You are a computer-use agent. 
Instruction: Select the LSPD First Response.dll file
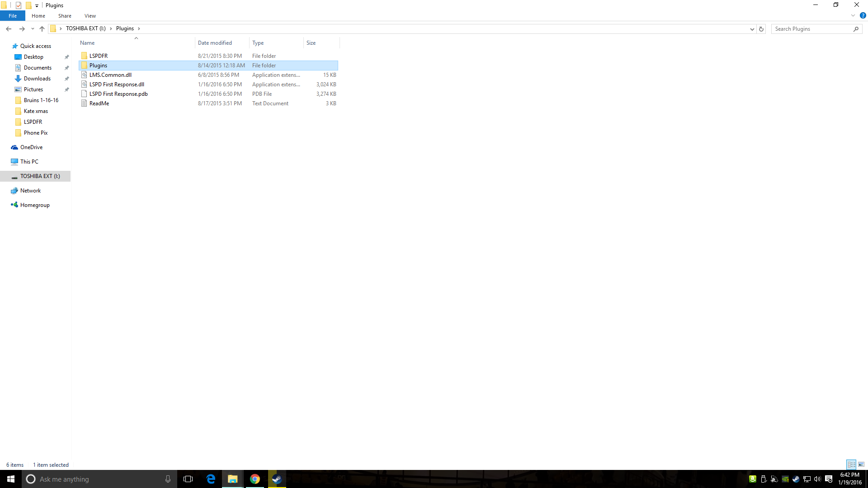tap(117, 84)
